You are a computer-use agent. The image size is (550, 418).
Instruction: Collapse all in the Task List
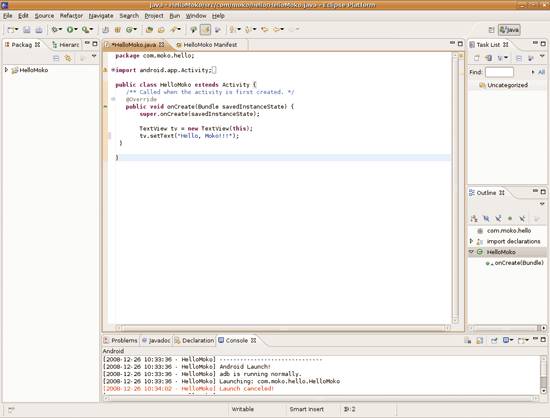coord(519,58)
